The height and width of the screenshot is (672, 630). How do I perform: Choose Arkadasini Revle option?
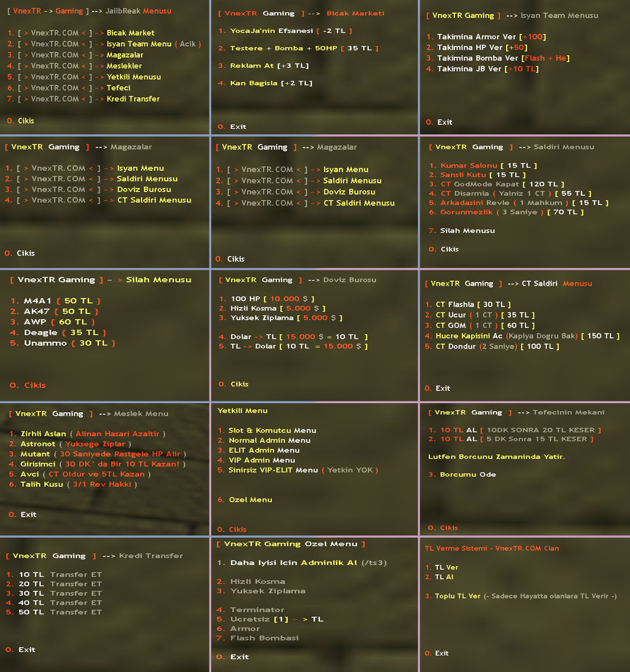tap(519, 202)
